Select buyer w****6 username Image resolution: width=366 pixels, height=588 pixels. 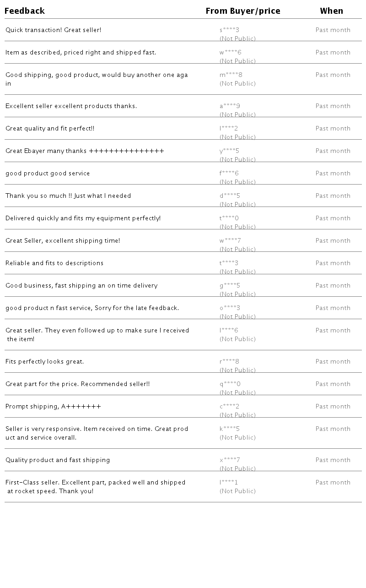pos(230,53)
